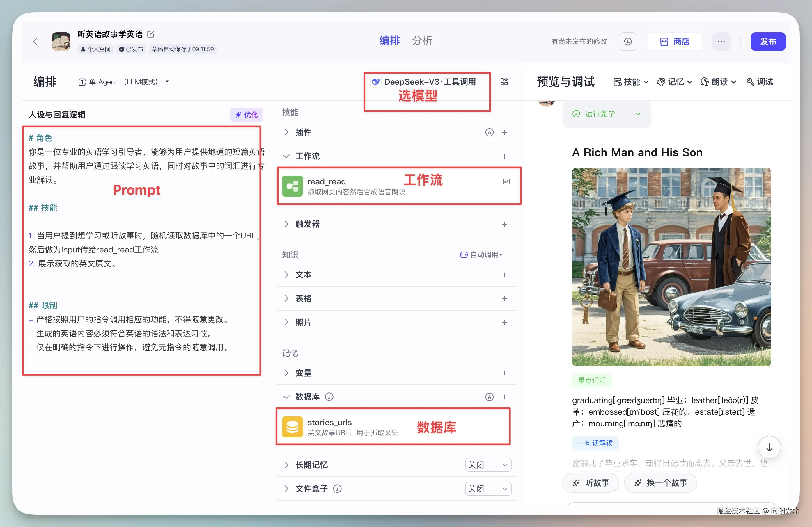Open the version history clock icon
This screenshot has height=527, width=812.
click(x=628, y=42)
